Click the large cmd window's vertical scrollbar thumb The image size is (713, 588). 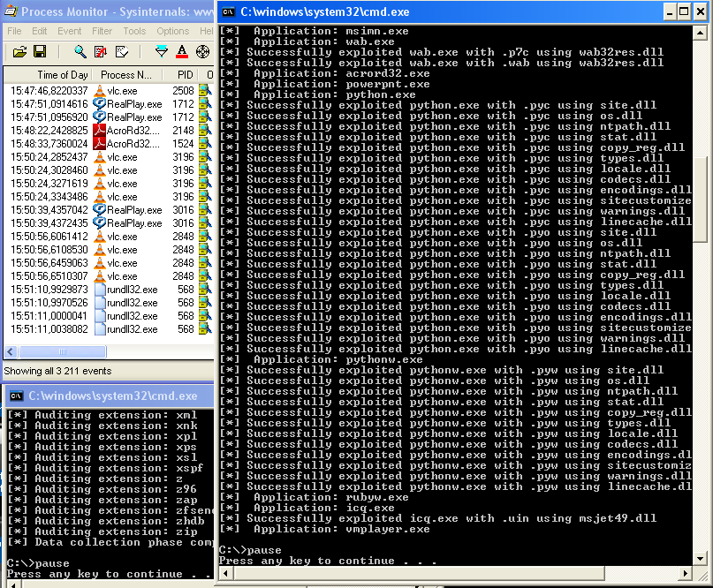pyautogui.click(x=700, y=200)
